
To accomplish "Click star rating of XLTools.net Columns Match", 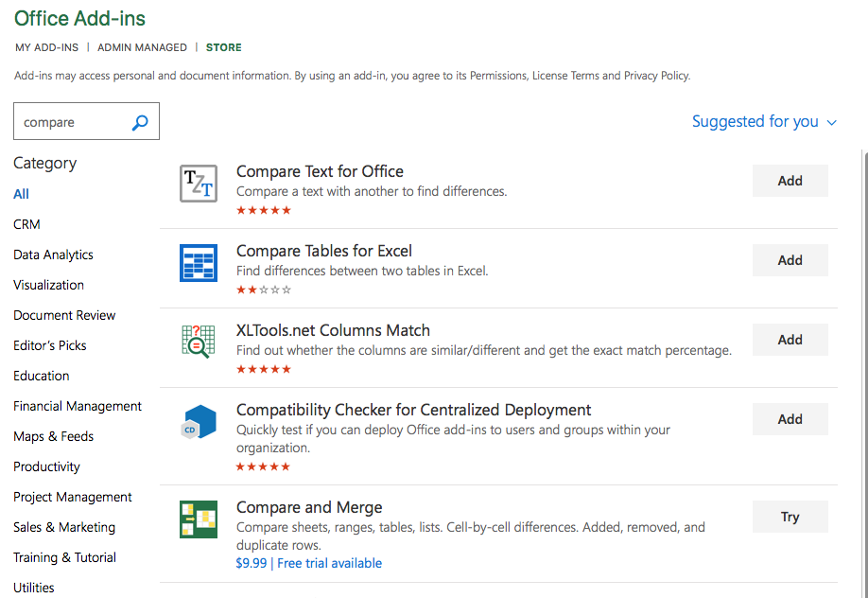I will pyautogui.click(x=264, y=369).
